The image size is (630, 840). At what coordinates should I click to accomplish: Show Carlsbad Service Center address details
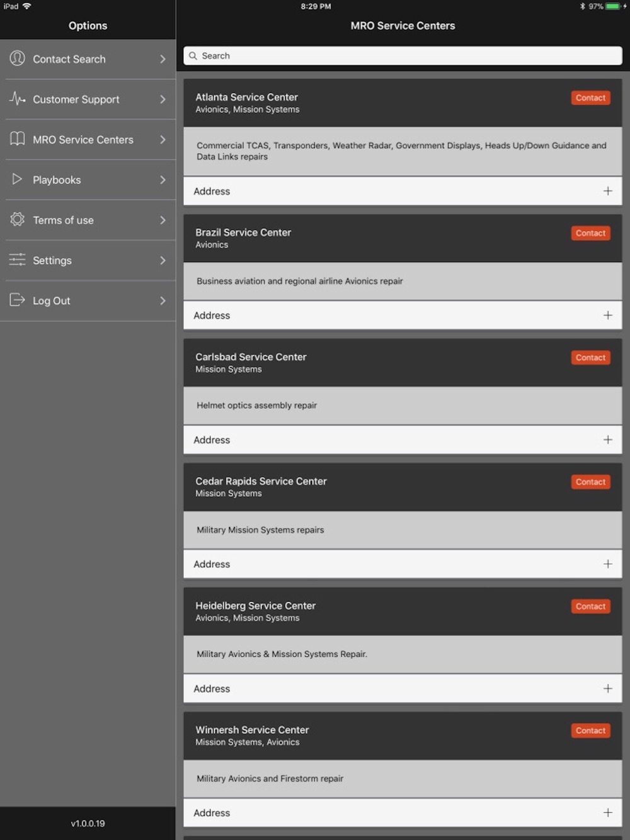pyautogui.click(x=403, y=440)
